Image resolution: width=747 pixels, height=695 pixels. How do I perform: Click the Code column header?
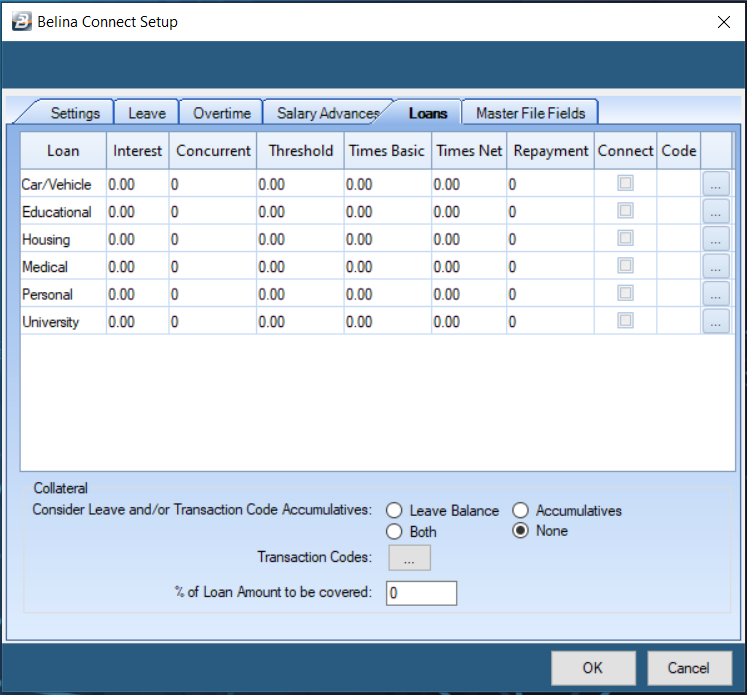678,151
